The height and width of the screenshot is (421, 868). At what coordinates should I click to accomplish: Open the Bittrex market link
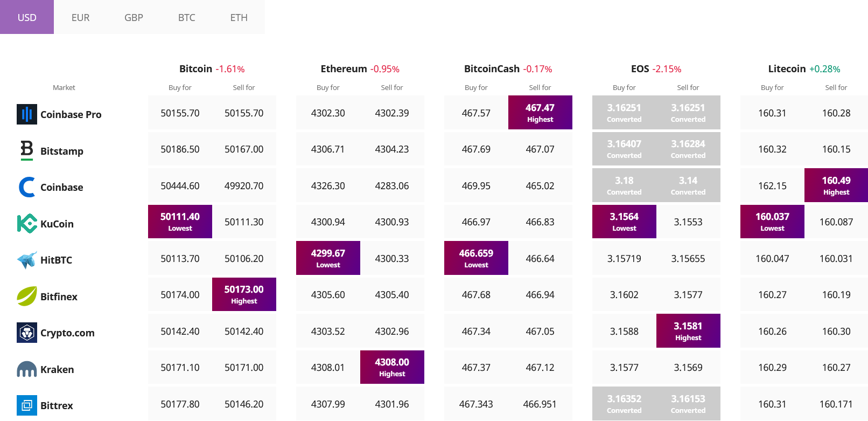click(57, 405)
